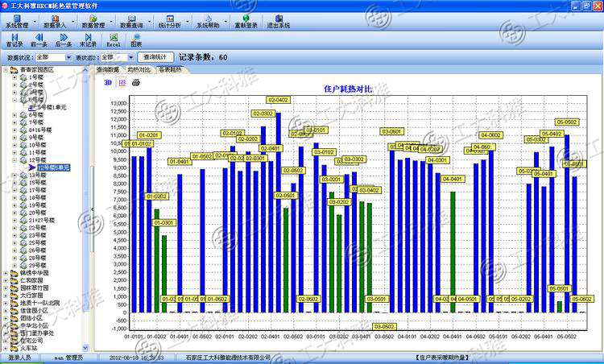Open dropdown arrow next to 系统管理
604x364 pixels.
tap(35, 22)
